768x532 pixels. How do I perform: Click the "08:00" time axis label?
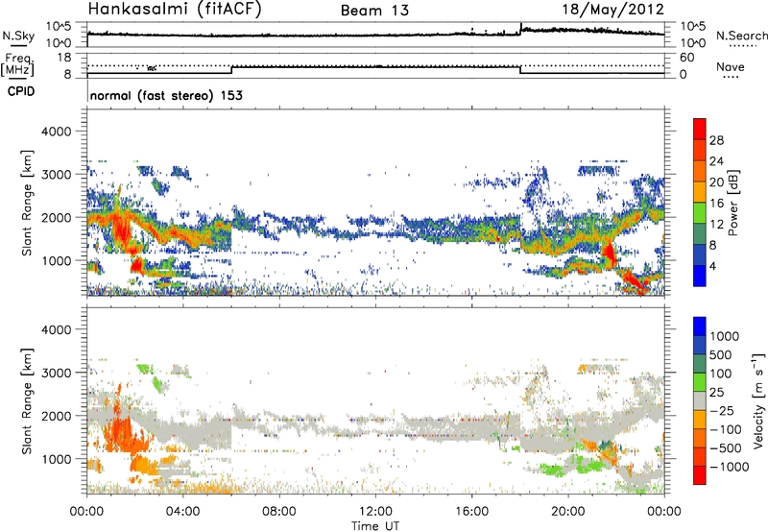(278, 512)
